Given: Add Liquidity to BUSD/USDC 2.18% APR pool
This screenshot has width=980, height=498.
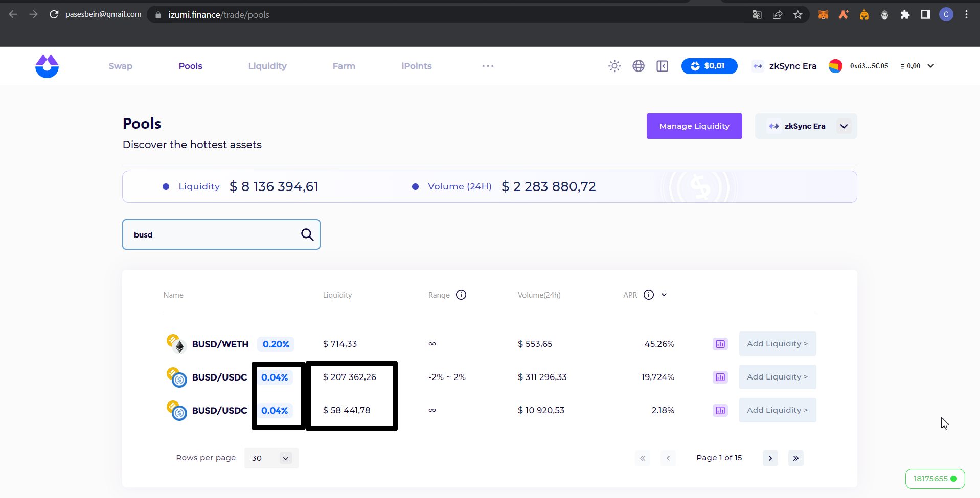Looking at the screenshot, I should click(x=778, y=410).
